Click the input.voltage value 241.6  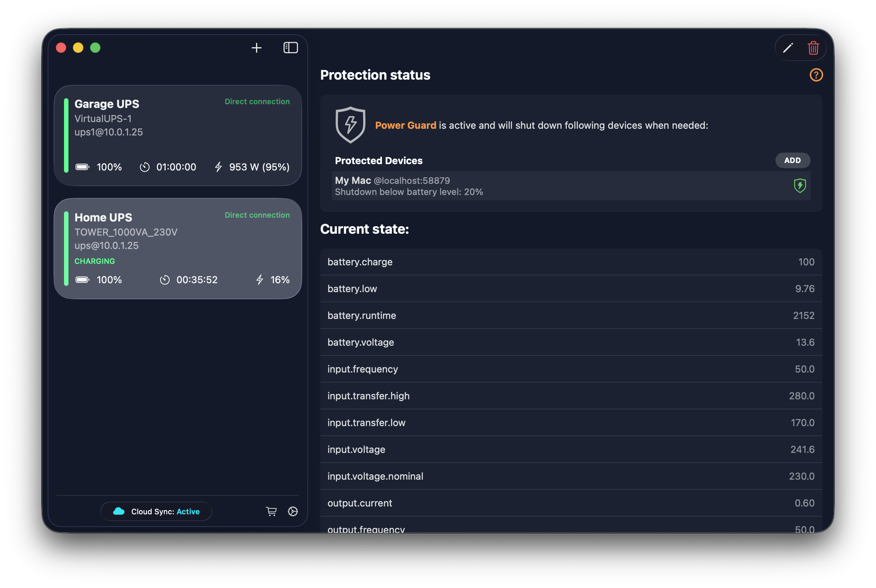802,449
